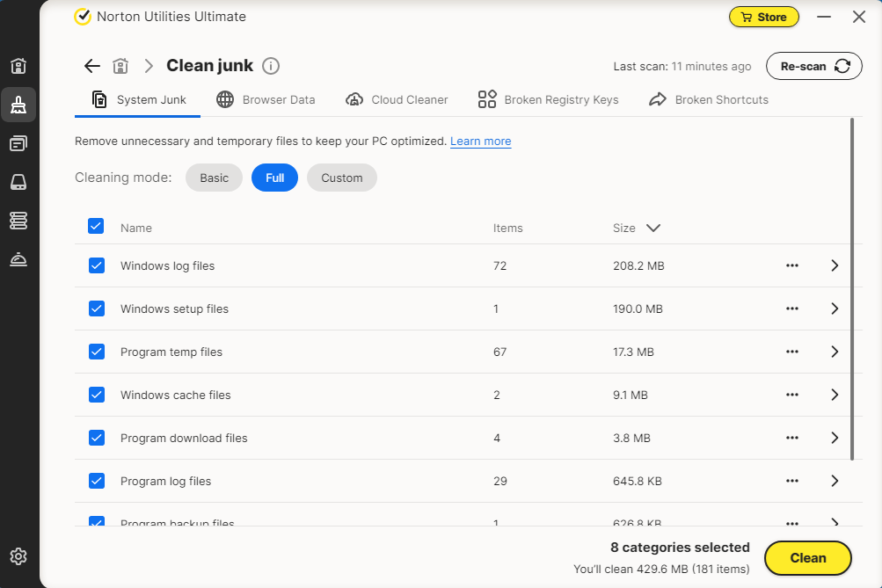The height and width of the screenshot is (588, 882).
Task: Click the vertical list scrollbar
Action: [x=851, y=290]
